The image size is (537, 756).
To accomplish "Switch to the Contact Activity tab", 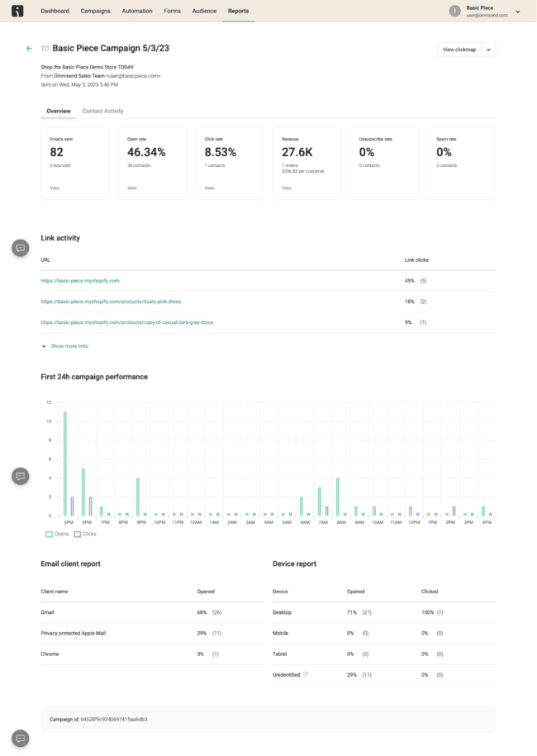I will [102, 111].
